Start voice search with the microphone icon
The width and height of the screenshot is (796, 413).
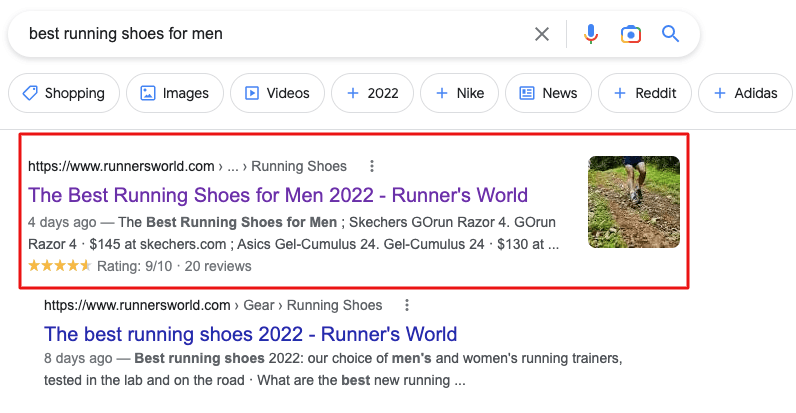click(590, 34)
